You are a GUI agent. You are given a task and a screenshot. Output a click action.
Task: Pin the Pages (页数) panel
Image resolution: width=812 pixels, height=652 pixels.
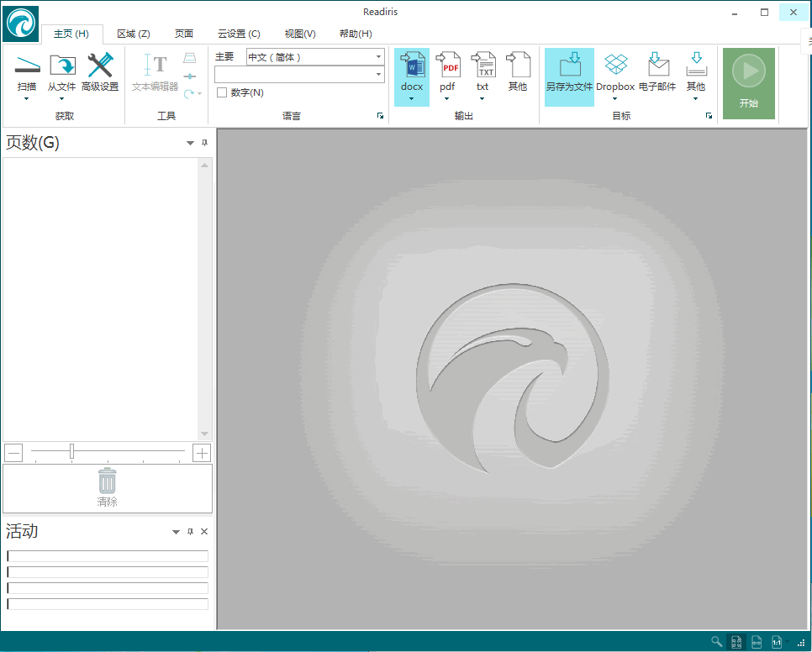204,143
